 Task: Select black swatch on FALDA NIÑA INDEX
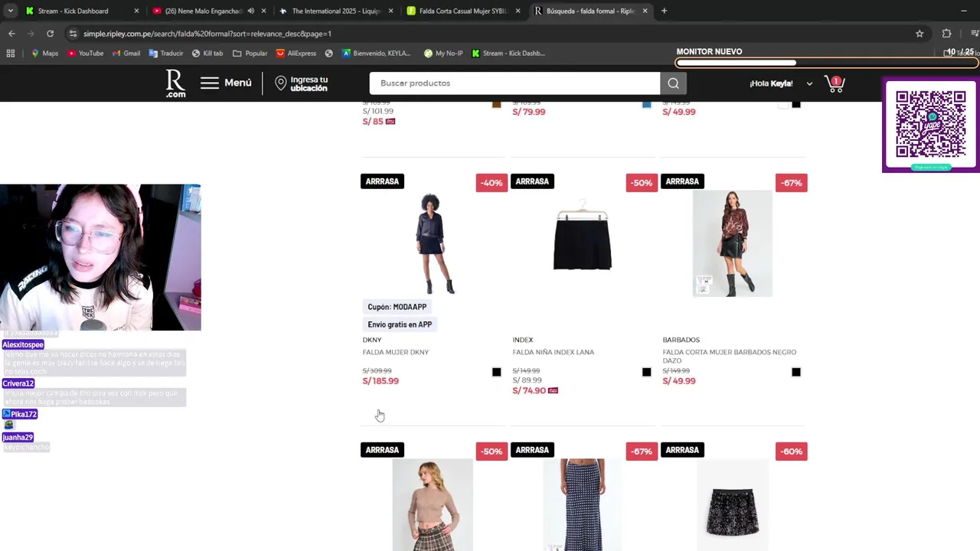coord(646,372)
